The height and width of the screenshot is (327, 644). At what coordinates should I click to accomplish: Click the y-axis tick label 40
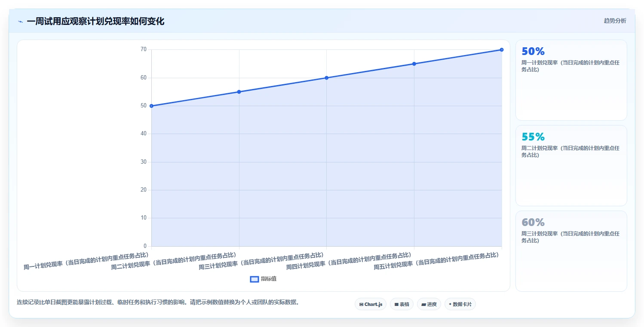143,134
